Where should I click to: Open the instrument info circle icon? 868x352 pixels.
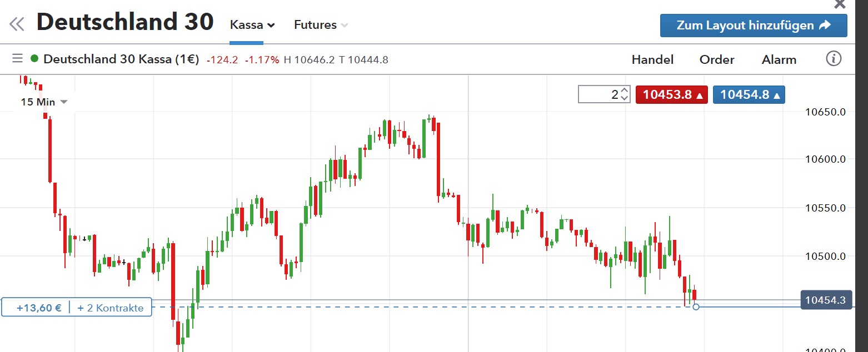click(833, 58)
